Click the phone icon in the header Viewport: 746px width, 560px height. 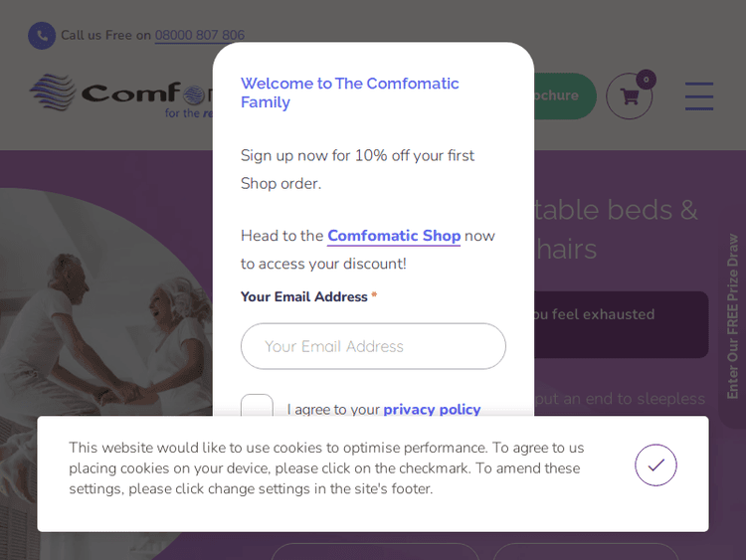[x=42, y=36]
